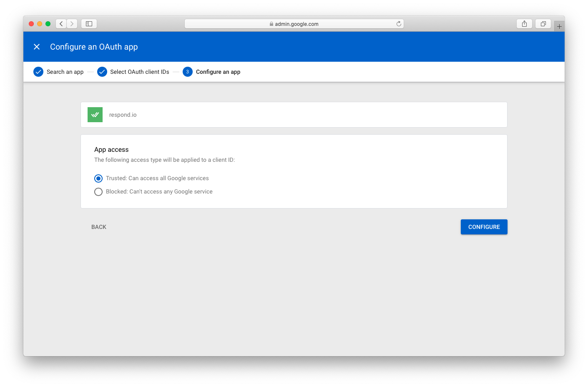The image size is (588, 387).
Task: Click the Configure an OAuth app title
Action: click(x=94, y=47)
